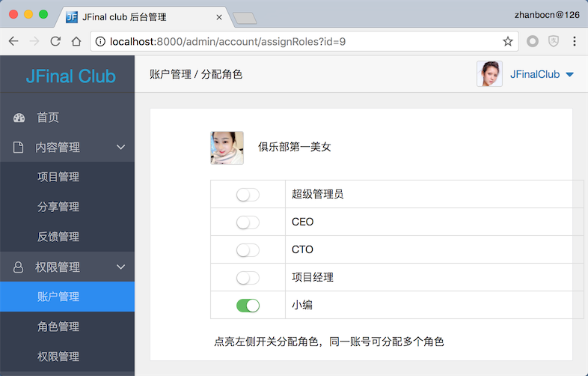Turn on the CEO role switch
588x376 pixels.
[248, 222]
